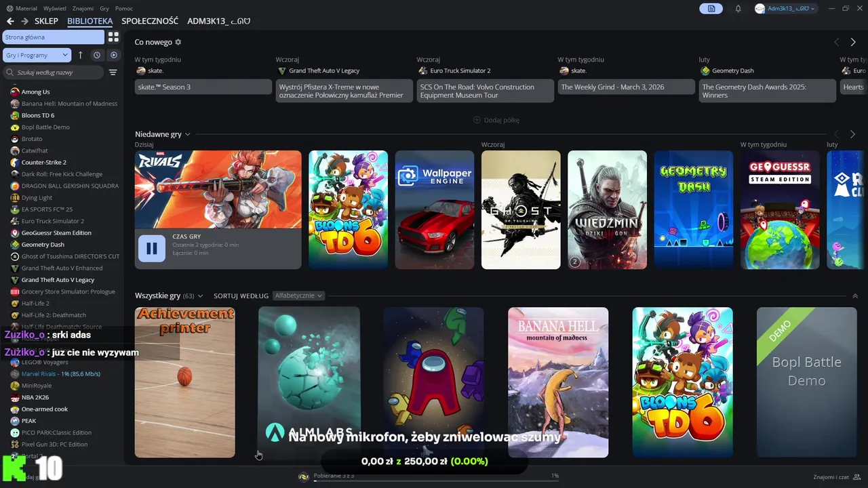
Task: Open the notifications bell
Action: point(738,8)
